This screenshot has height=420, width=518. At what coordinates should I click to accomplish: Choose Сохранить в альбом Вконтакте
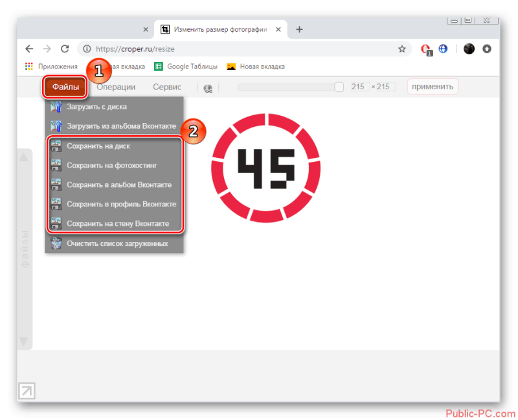click(114, 184)
